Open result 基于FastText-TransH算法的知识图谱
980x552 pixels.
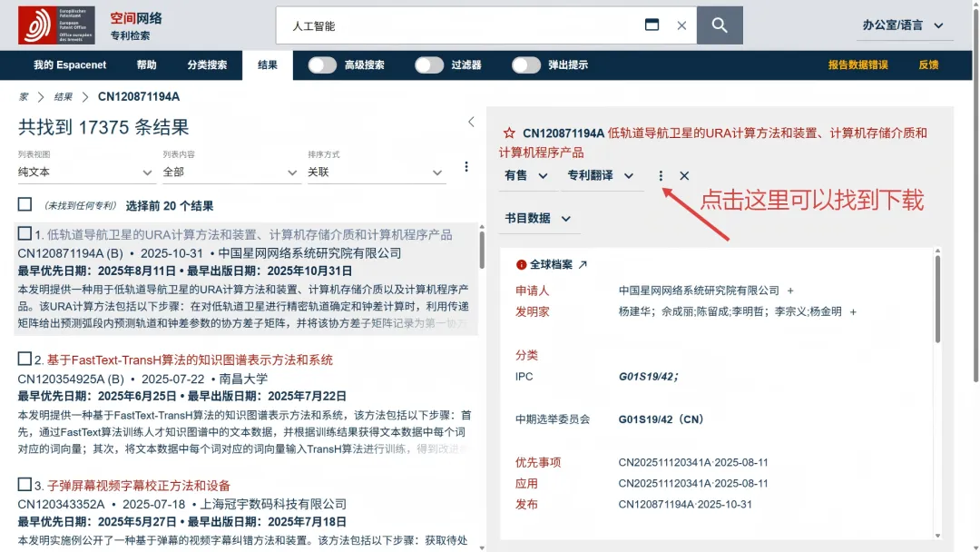190,360
